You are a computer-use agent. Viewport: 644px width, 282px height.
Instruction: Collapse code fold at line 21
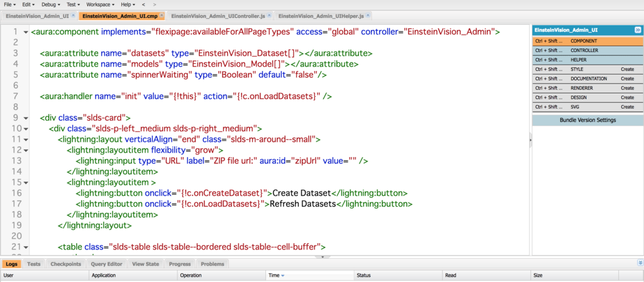pyautogui.click(x=25, y=247)
